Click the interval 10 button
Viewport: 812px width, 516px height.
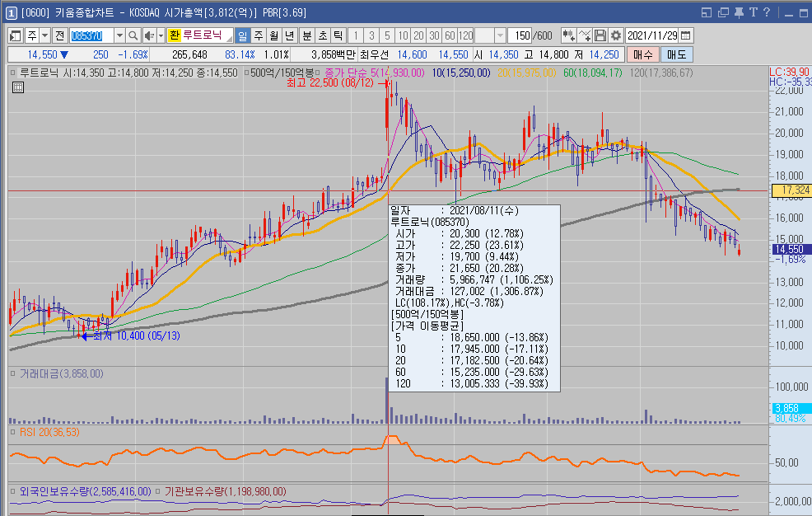click(x=403, y=35)
